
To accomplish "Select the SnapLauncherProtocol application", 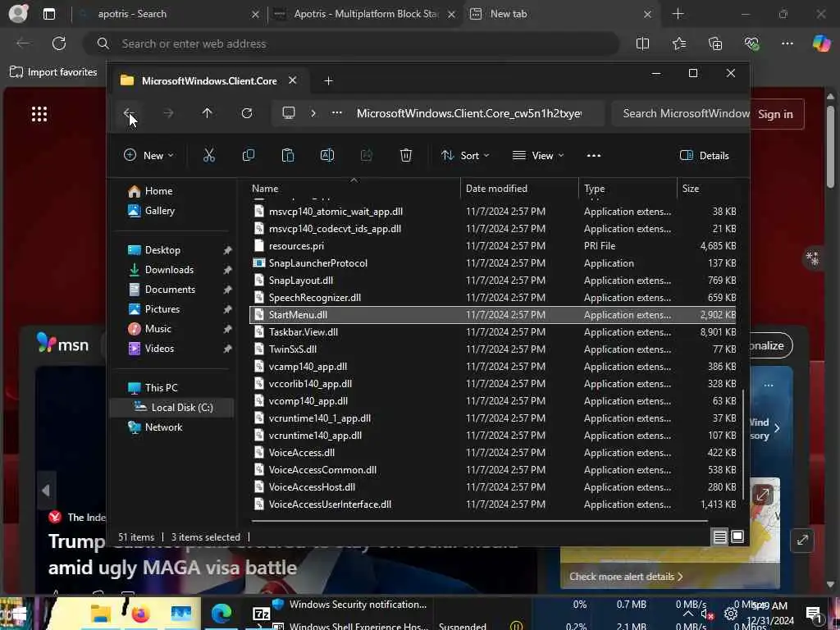I will 493,263.
